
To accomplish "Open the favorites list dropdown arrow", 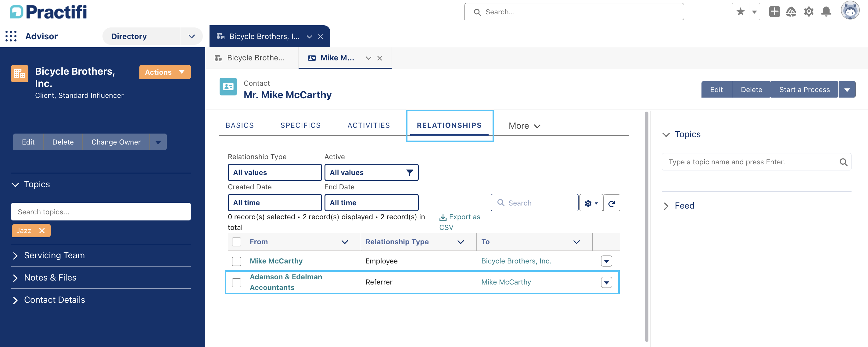I will [x=755, y=12].
